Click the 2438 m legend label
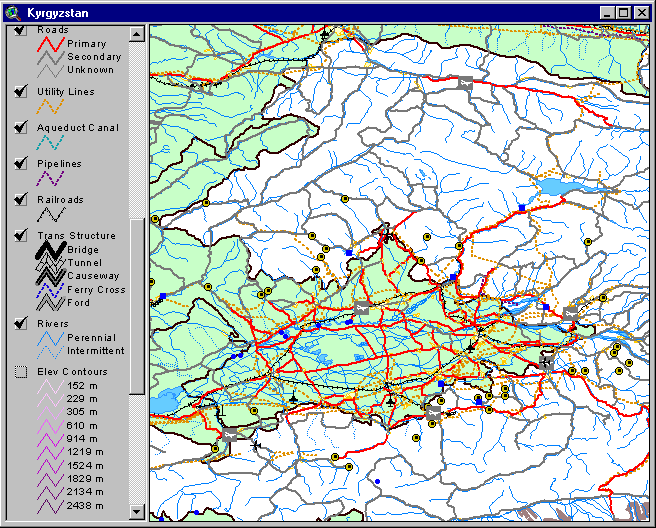The height and width of the screenshot is (528, 656). pyautogui.click(x=85, y=506)
